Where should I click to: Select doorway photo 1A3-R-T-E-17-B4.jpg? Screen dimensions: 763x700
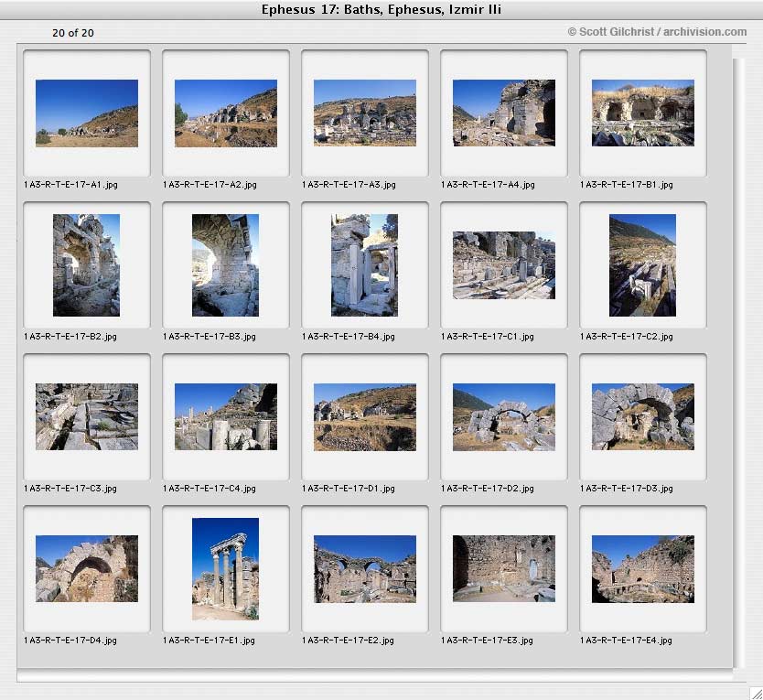pyautogui.click(x=364, y=265)
